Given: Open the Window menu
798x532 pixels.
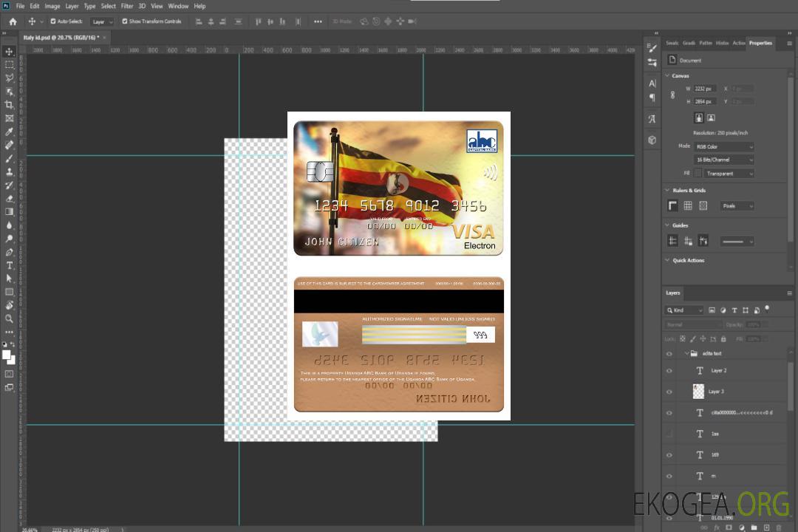Looking at the screenshot, I should pyautogui.click(x=178, y=6).
